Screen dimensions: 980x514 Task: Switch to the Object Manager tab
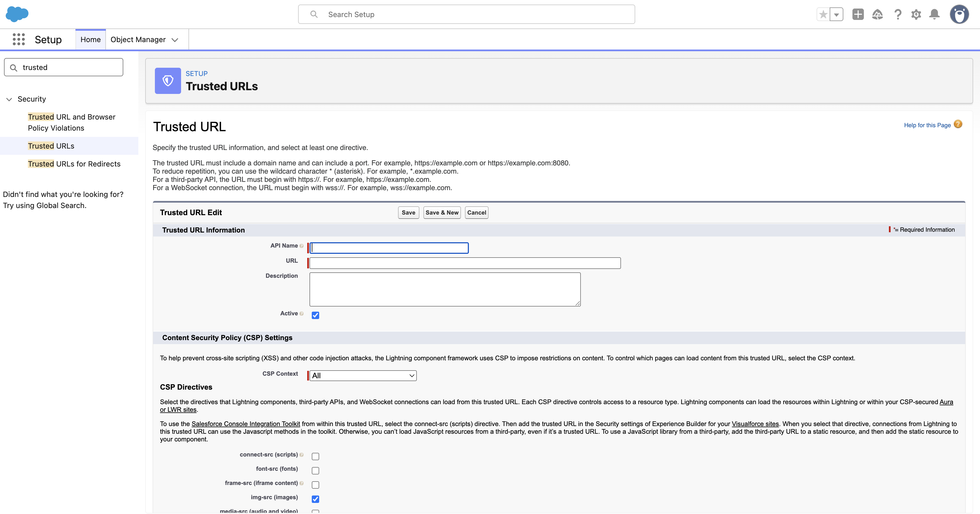click(138, 40)
